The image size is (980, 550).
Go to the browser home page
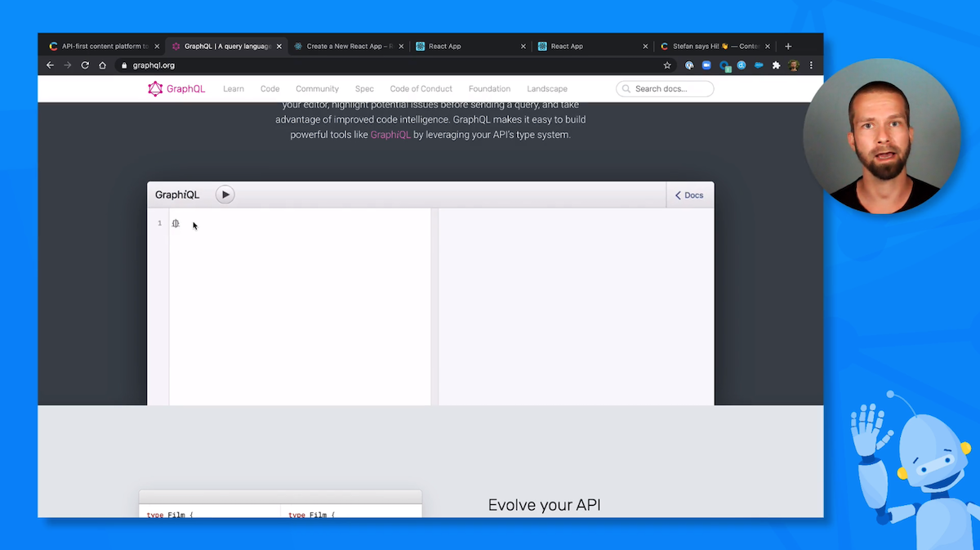pos(103,65)
